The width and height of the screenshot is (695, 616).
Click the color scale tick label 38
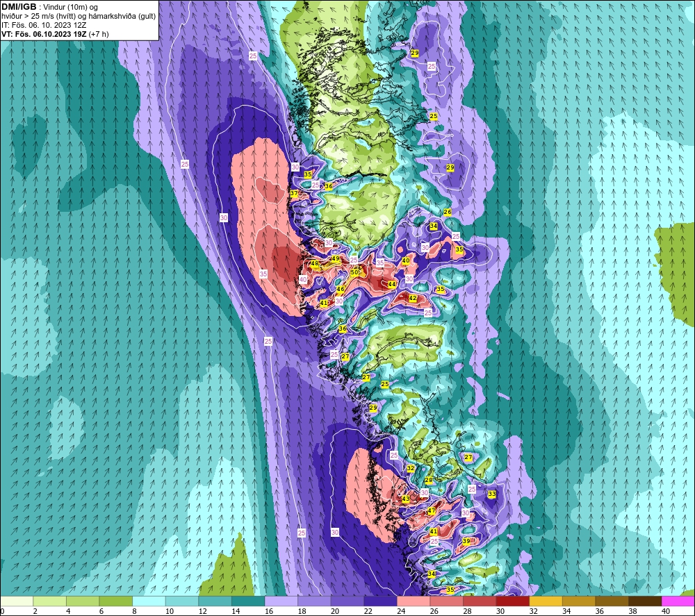point(632,611)
